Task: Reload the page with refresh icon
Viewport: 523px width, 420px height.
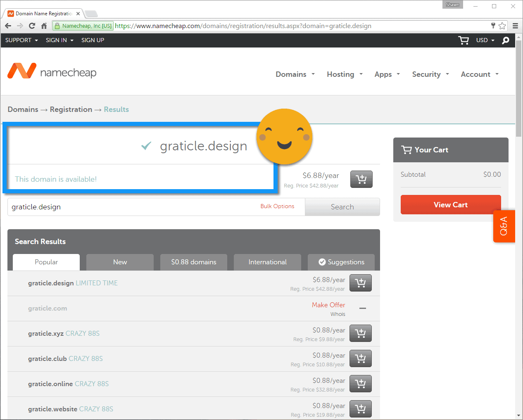Action: pyautogui.click(x=32, y=26)
